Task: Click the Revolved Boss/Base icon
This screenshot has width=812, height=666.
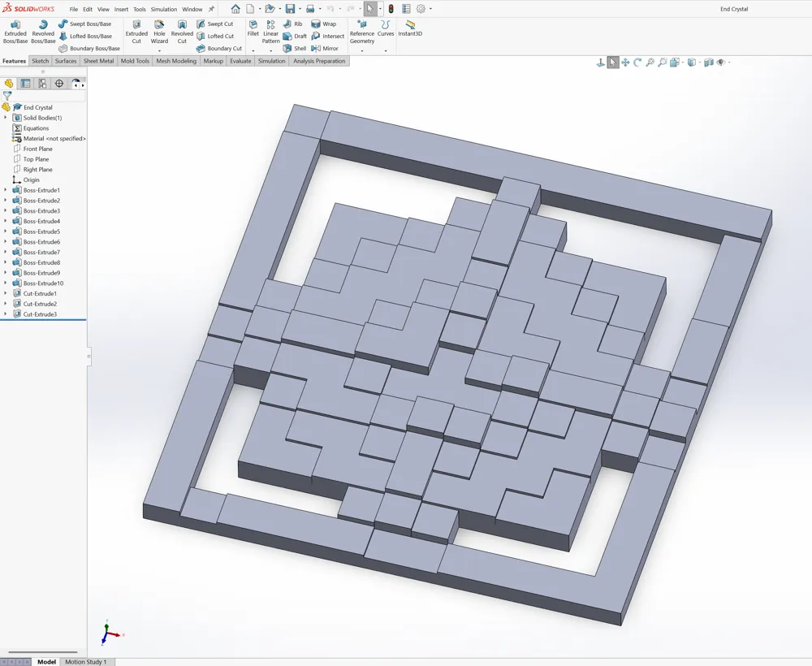Action: [43, 32]
